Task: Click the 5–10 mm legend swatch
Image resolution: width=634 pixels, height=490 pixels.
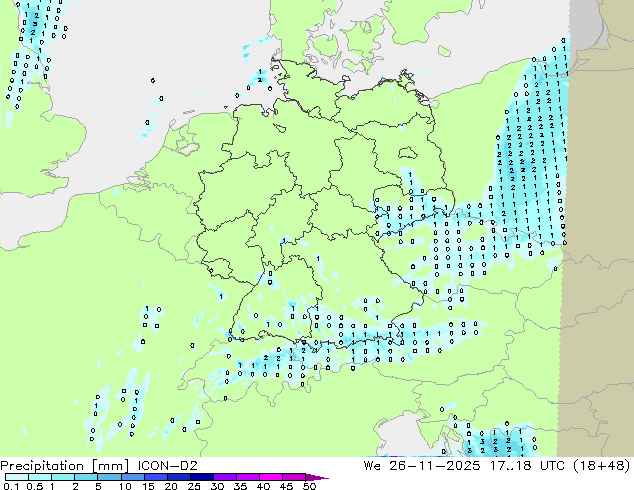Action: point(109,477)
